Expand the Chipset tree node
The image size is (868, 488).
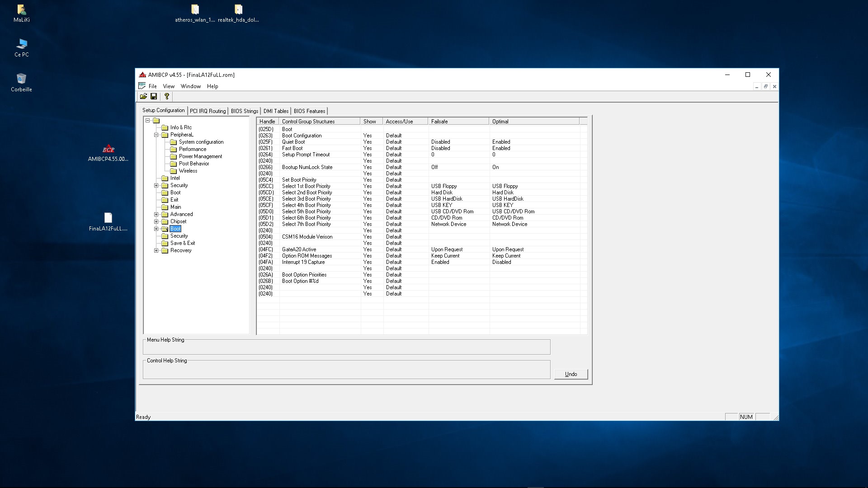click(x=156, y=222)
